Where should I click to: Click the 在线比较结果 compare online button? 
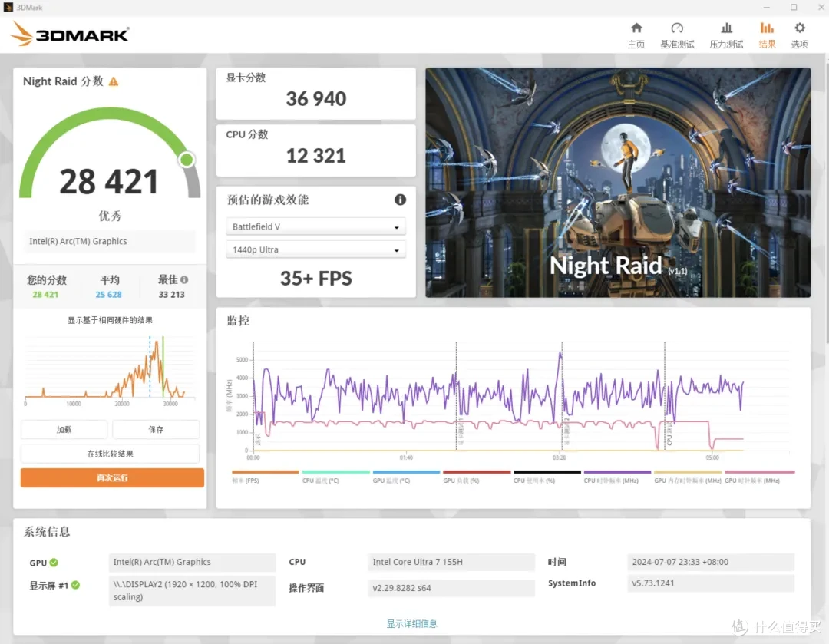point(110,454)
